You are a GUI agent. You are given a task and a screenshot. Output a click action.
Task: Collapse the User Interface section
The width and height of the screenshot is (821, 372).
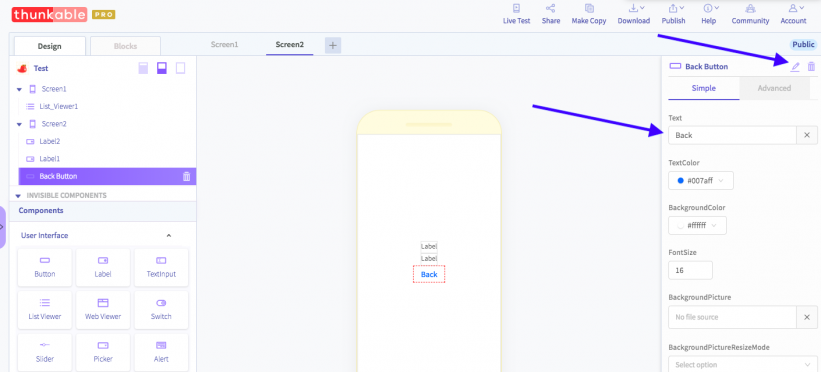[x=169, y=236]
